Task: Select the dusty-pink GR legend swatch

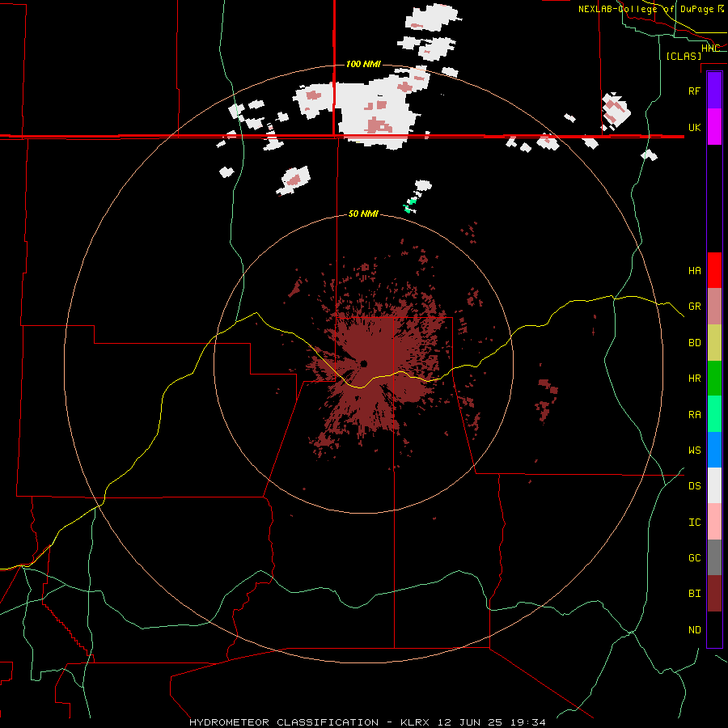Action: tap(714, 307)
